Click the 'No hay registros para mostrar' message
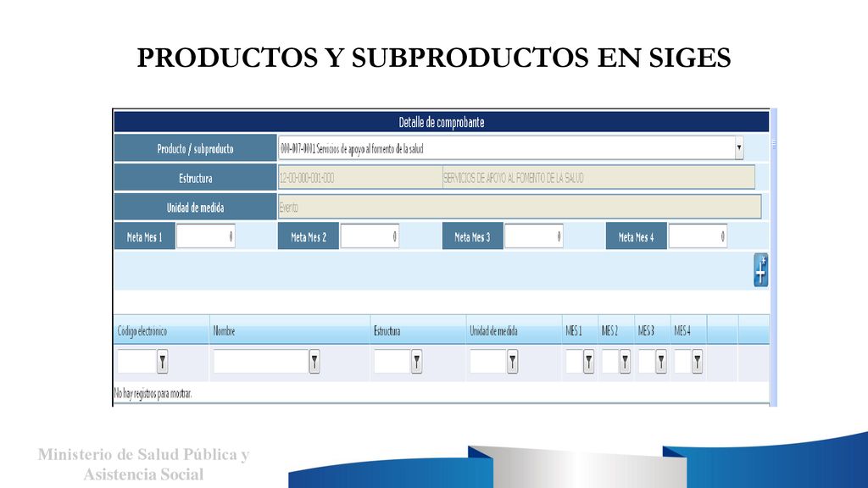Viewport: 868px width, 488px height. (153, 393)
